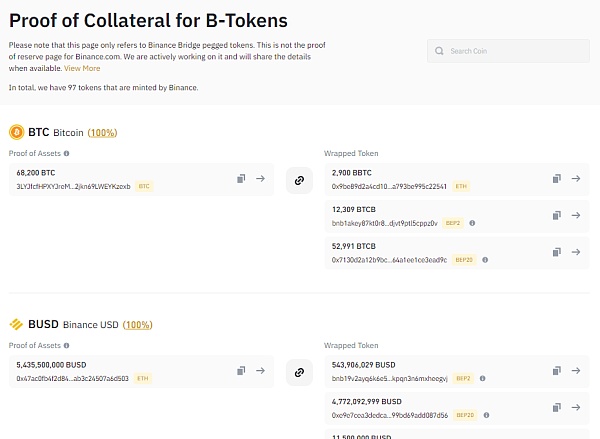Image resolution: width=600 pixels, height=439 pixels.
Task: Click the BTC 100% collateral ratio link
Action: click(x=101, y=132)
